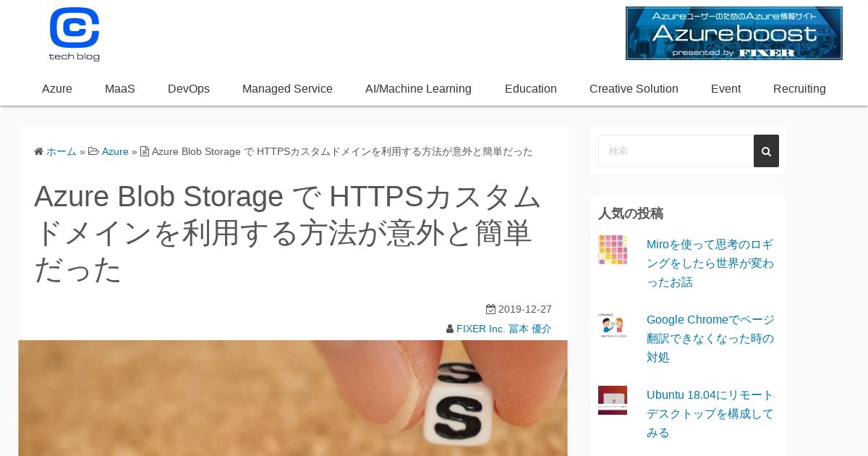Click the calendar icon beside the date
Screen dimensions: 868x456
[490, 309]
